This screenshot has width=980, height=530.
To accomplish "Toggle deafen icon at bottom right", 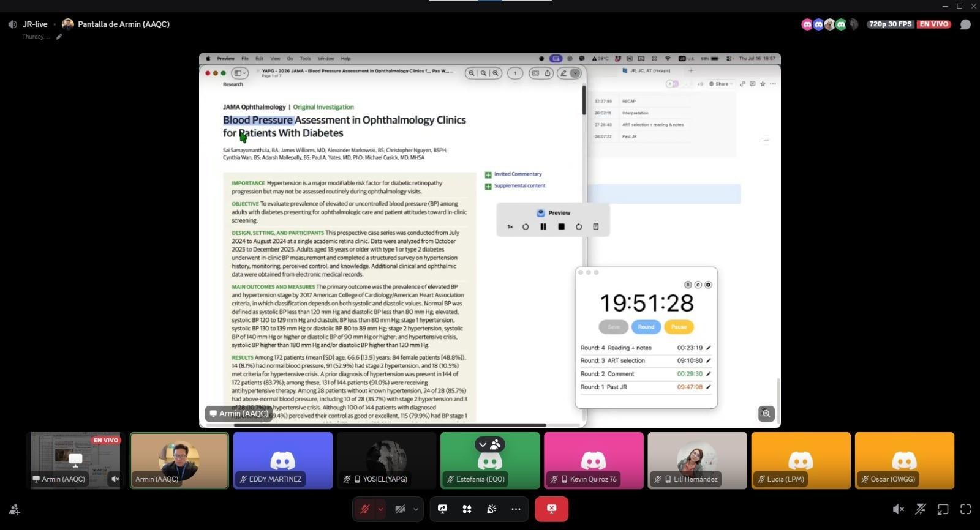I will (x=921, y=509).
